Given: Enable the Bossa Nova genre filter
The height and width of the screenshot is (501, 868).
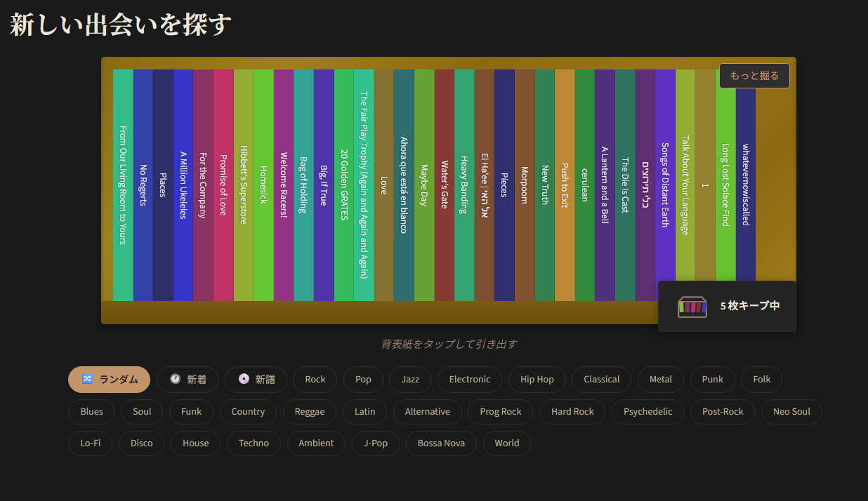Looking at the screenshot, I should click(x=440, y=443).
